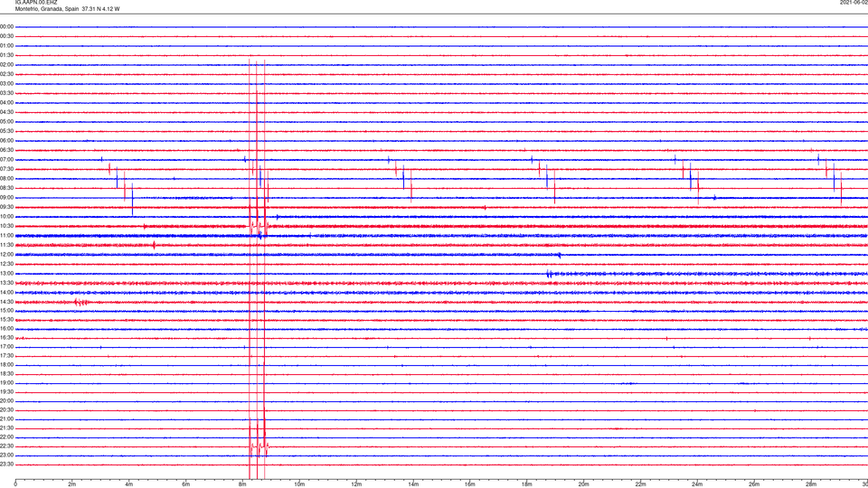Select the 02:00 time label

[x=6, y=65]
